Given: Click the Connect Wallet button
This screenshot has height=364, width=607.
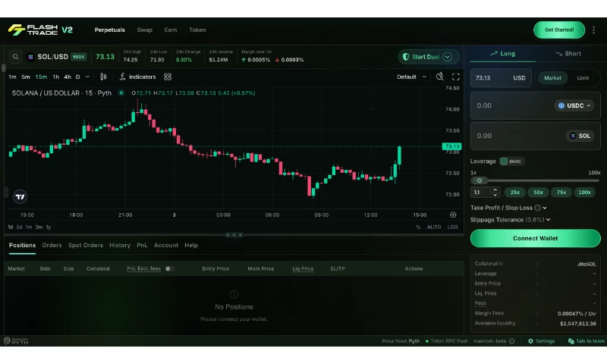Looking at the screenshot, I should 536,238.
